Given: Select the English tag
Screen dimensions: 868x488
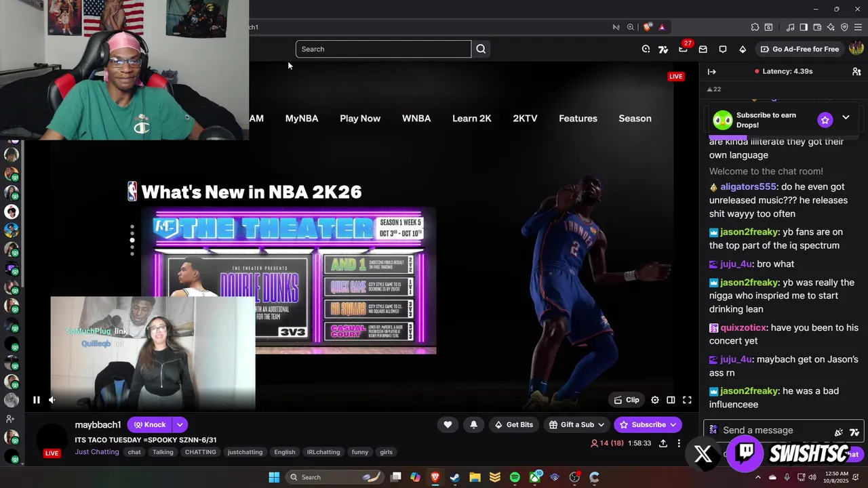Looking at the screenshot, I should point(284,452).
